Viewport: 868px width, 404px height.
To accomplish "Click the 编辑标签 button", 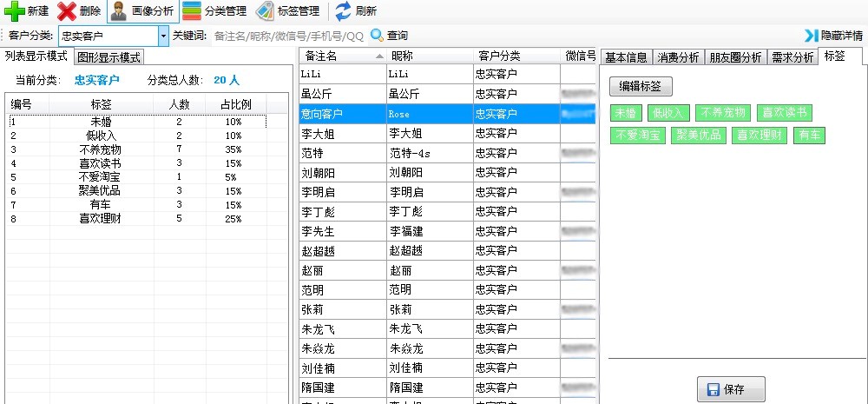I will 641,86.
